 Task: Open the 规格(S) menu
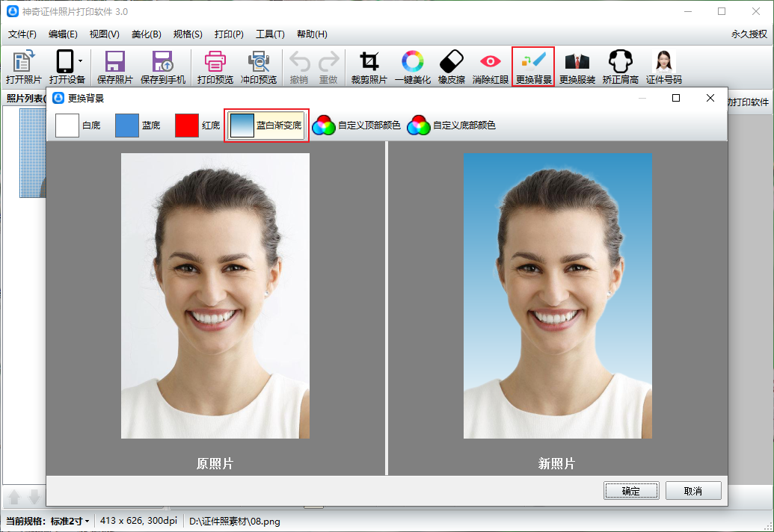[188, 34]
